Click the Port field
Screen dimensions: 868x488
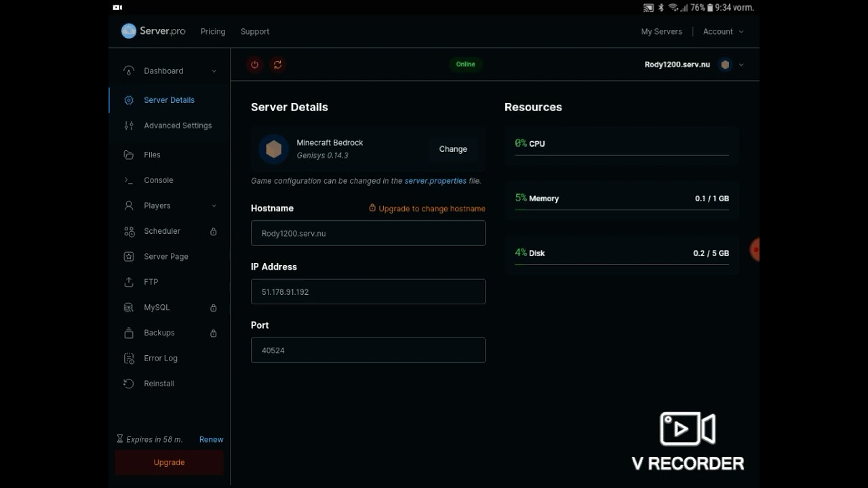tap(368, 350)
